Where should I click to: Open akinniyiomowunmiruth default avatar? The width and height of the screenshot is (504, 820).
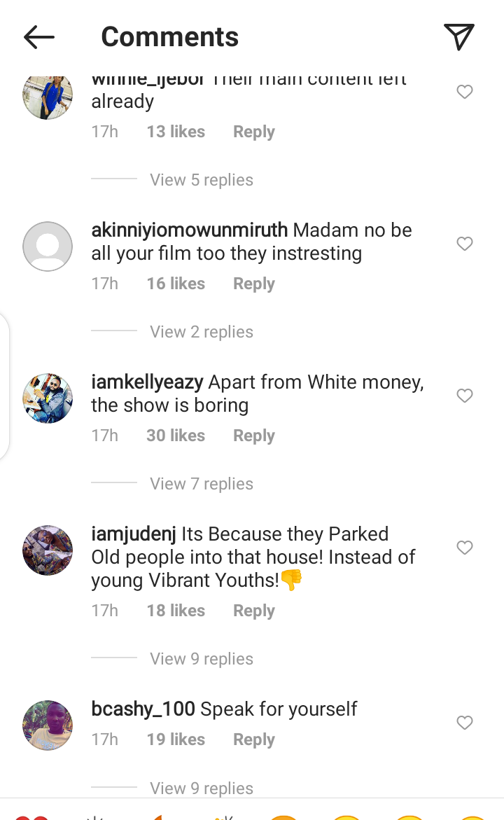(48, 246)
